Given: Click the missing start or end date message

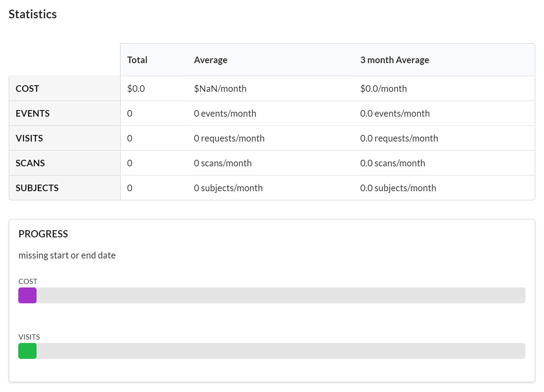Looking at the screenshot, I should click(x=67, y=255).
